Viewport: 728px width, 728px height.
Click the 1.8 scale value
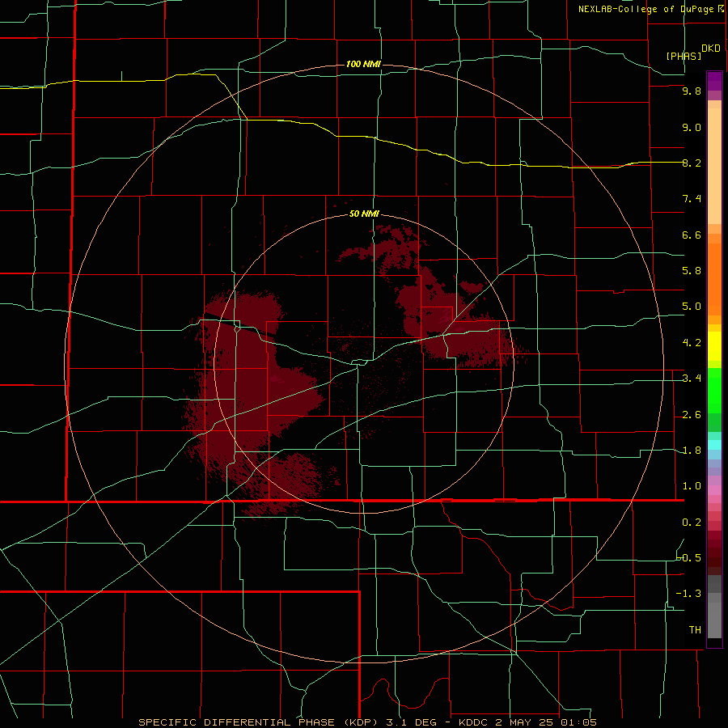pos(692,451)
